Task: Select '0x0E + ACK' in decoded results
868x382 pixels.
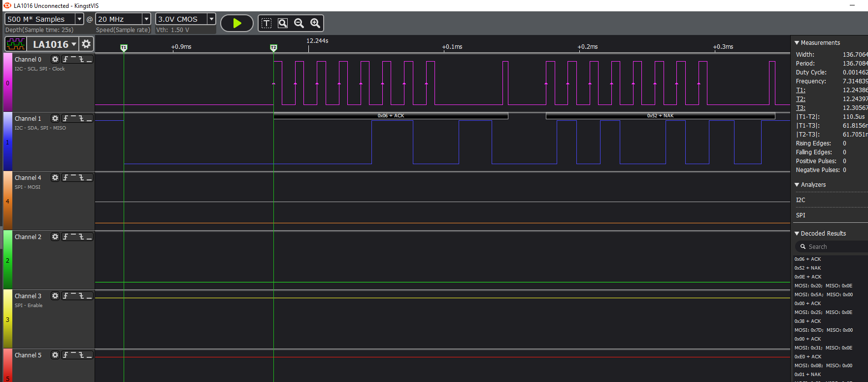Action: 808,277
